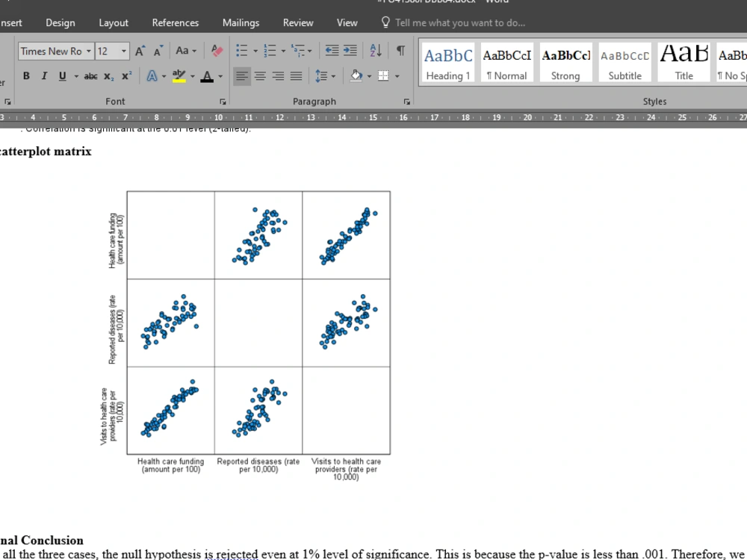Image resolution: width=747 pixels, height=560 pixels.
Task: Open Font dialog launcher
Action: coord(223,102)
